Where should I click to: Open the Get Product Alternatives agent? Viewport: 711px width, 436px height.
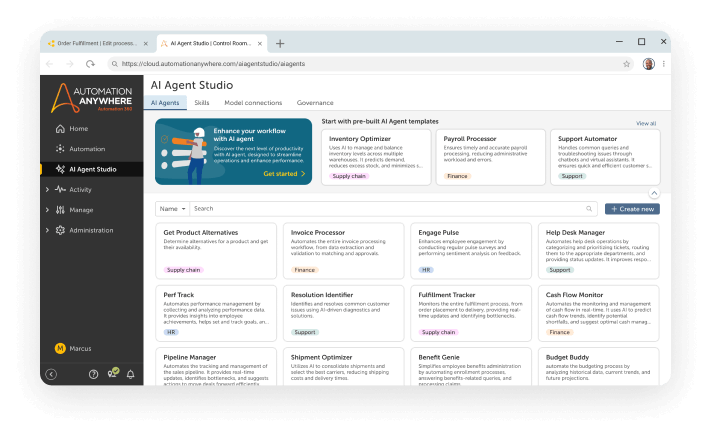pos(216,251)
